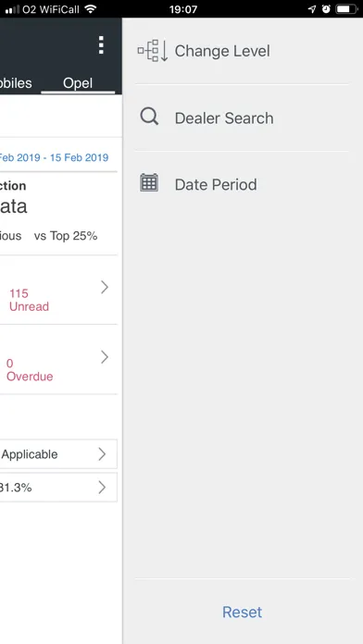Image resolution: width=363 pixels, height=644 pixels.
Task: Open the Applicable row chevron
Action: (103, 454)
